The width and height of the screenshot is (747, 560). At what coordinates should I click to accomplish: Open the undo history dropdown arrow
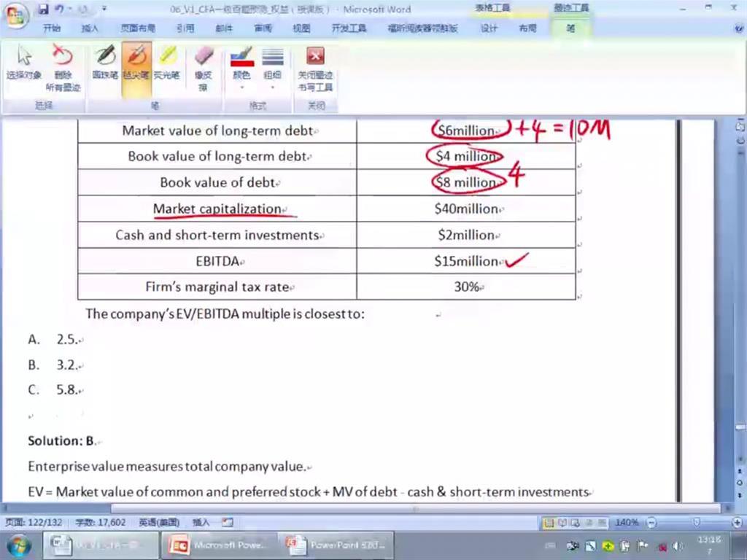pyautogui.click(x=70, y=9)
